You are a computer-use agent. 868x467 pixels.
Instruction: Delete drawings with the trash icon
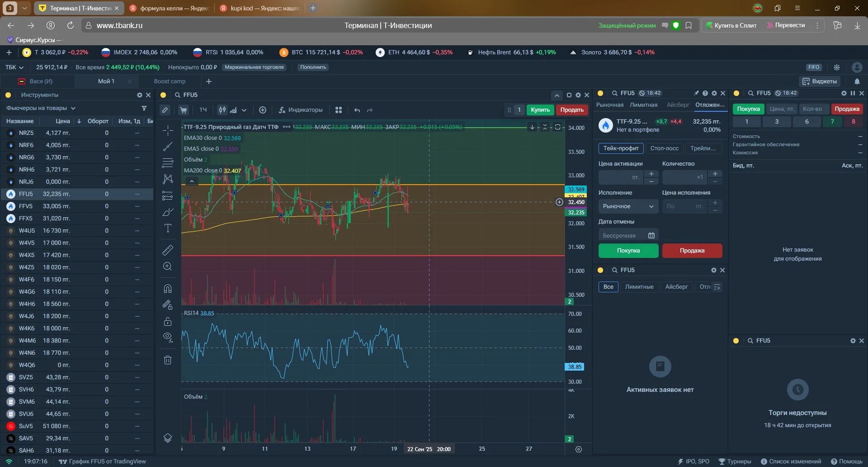point(168,360)
